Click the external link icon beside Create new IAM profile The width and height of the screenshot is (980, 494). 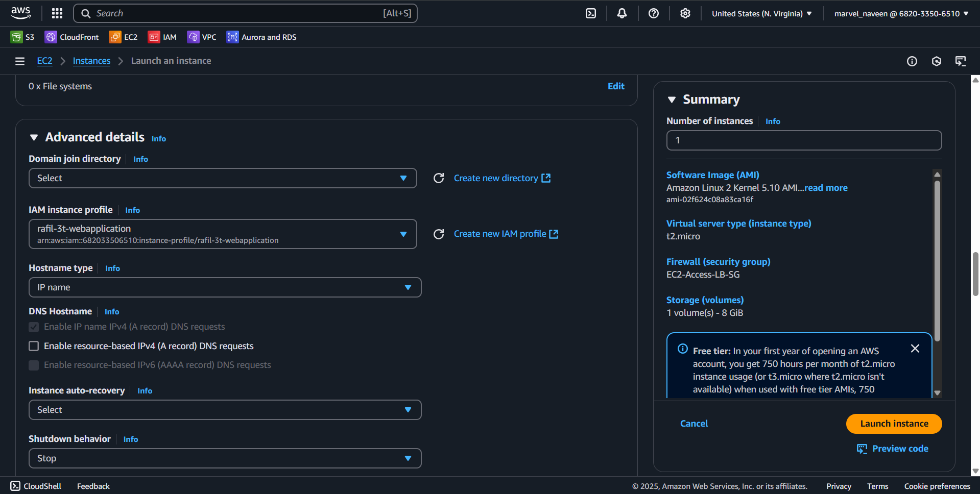[x=554, y=234]
